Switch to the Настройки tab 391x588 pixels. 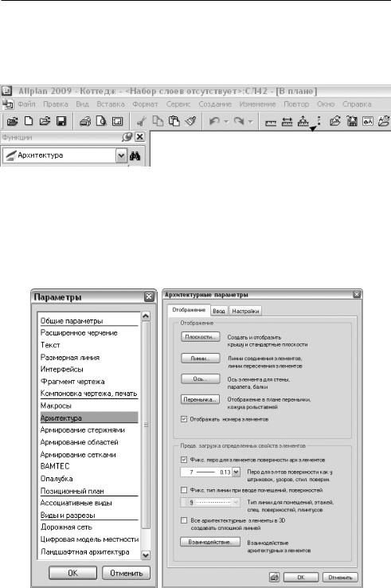tap(245, 311)
